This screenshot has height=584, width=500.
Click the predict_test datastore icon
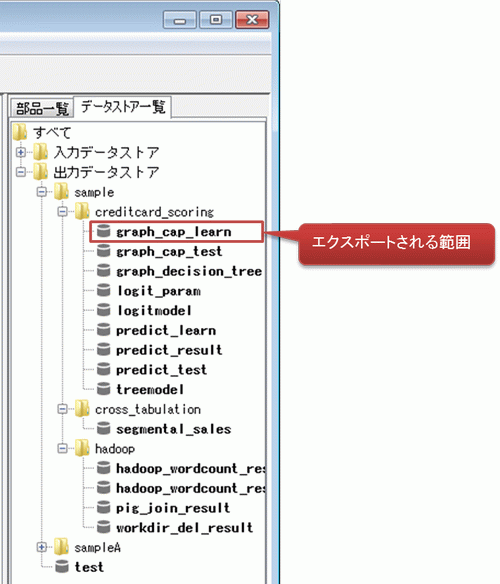[104, 369]
